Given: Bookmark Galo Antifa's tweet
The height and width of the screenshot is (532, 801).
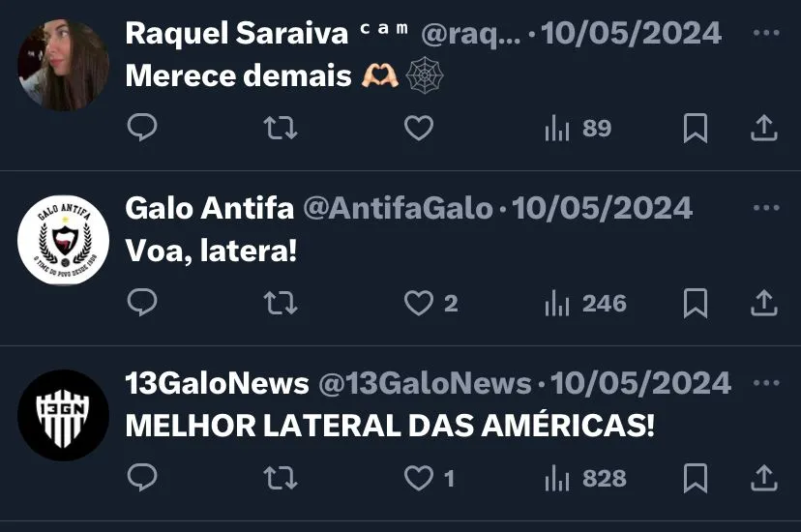Looking at the screenshot, I should 696,304.
